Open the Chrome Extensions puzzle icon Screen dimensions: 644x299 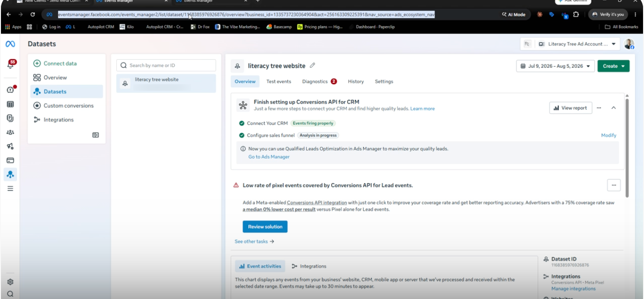coord(576,15)
